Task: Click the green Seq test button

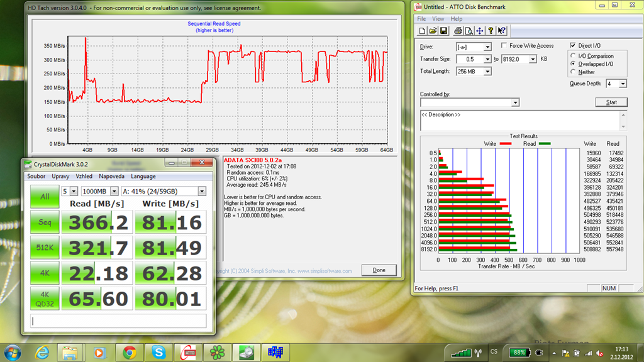Action: (44, 222)
